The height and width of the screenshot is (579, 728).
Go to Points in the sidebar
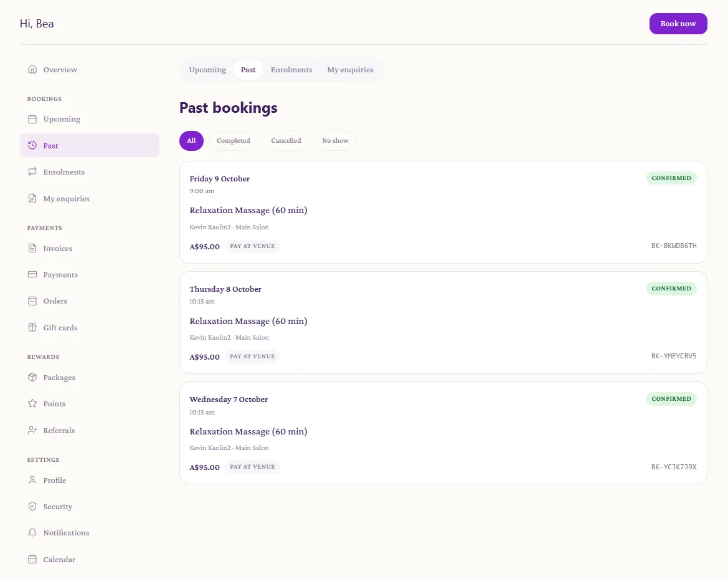click(90, 403)
